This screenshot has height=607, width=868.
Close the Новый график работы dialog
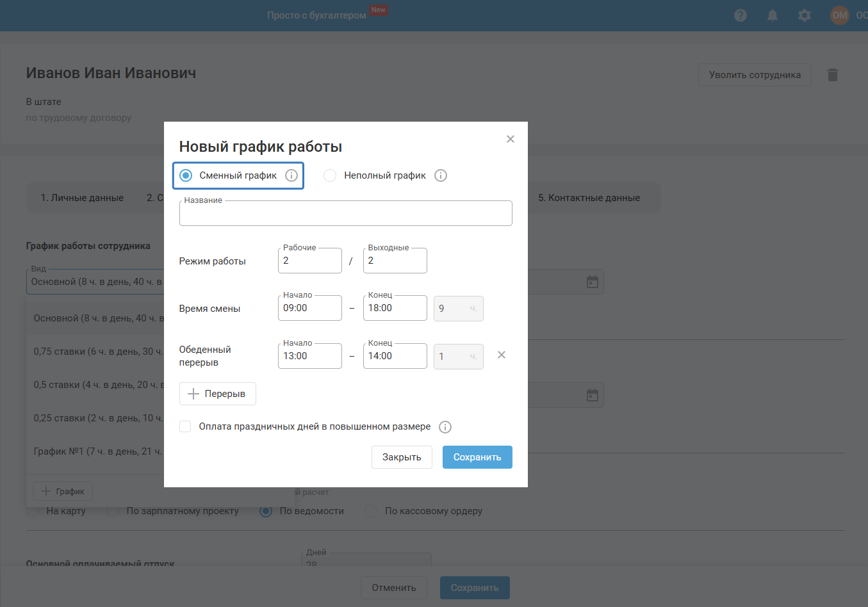(x=511, y=139)
